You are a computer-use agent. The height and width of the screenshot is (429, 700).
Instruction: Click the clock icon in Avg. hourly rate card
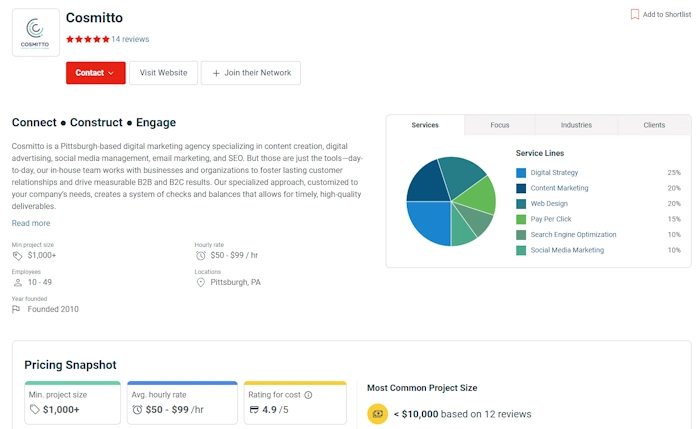pyautogui.click(x=137, y=409)
